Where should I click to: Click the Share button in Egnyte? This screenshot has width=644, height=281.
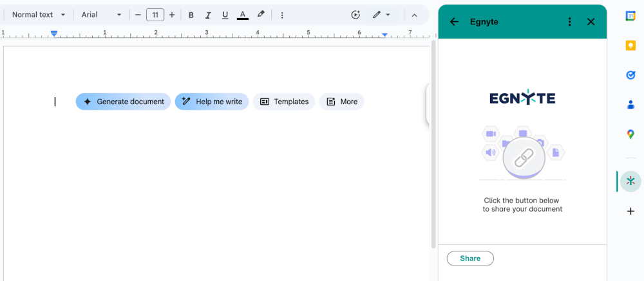pyautogui.click(x=470, y=258)
